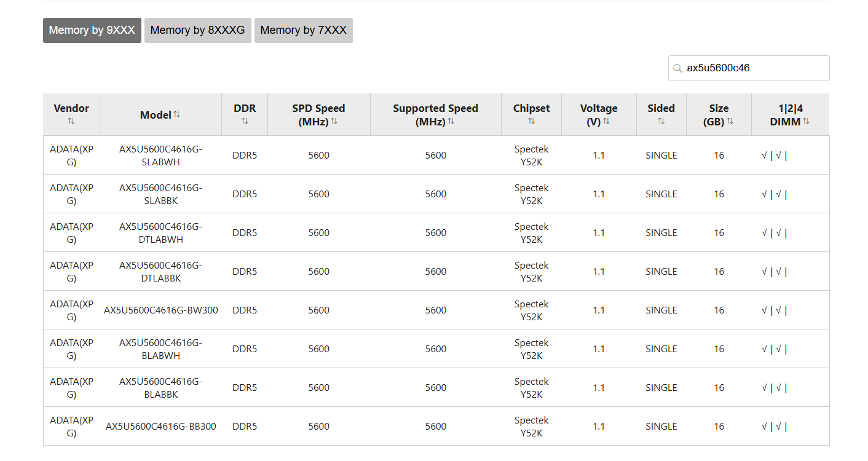The image size is (868, 461).
Task: Select model AX5U5600C4616G-SLABBK
Action: [x=160, y=194]
